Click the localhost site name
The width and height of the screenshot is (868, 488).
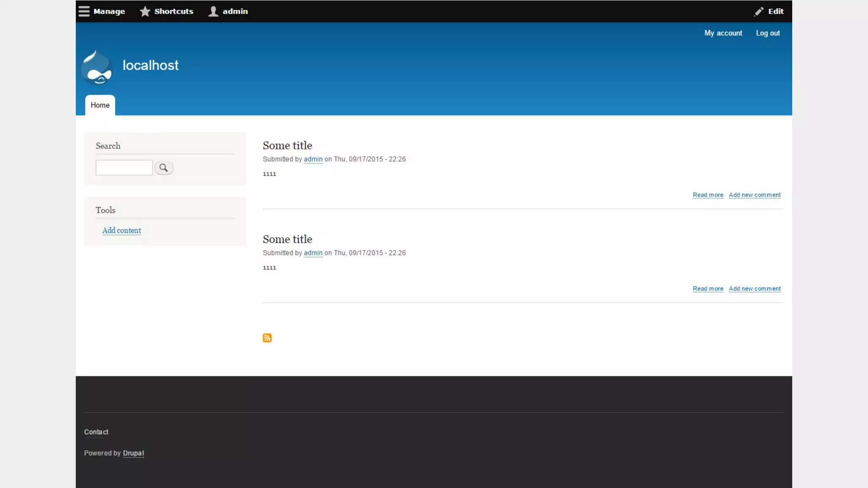click(x=150, y=65)
